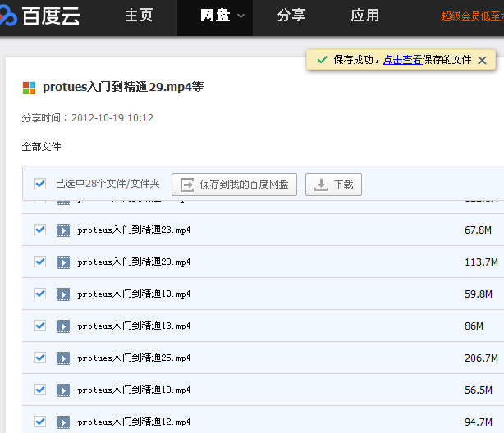The width and height of the screenshot is (504, 433).
Task: Expand the 网盘 dropdown arrow
Action: (x=241, y=16)
